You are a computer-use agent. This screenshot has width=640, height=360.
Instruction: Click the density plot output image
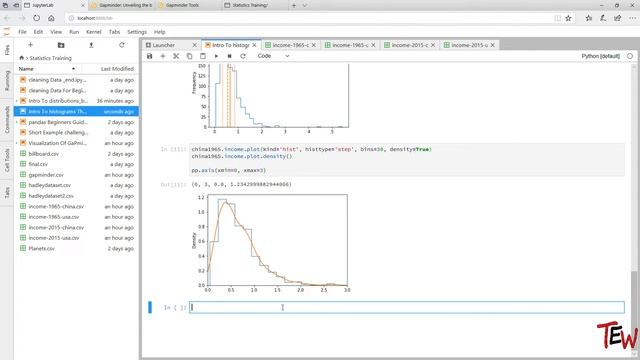(271, 243)
